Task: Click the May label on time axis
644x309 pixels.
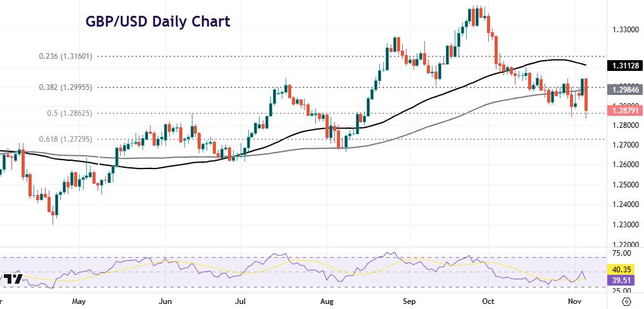Action: pyautogui.click(x=78, y=301)
